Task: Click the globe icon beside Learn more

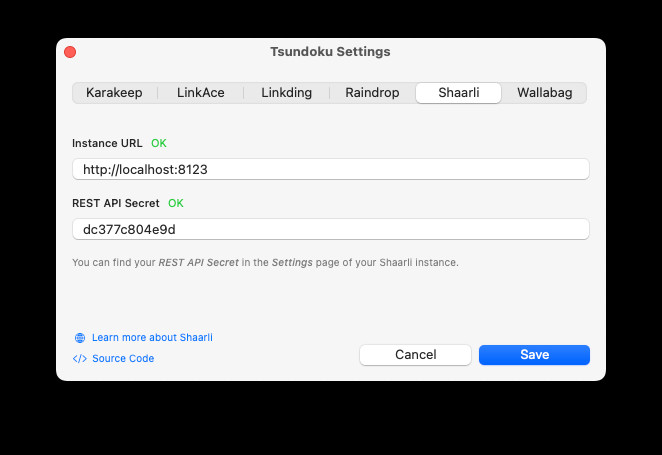Action: (x=80, y=338)
